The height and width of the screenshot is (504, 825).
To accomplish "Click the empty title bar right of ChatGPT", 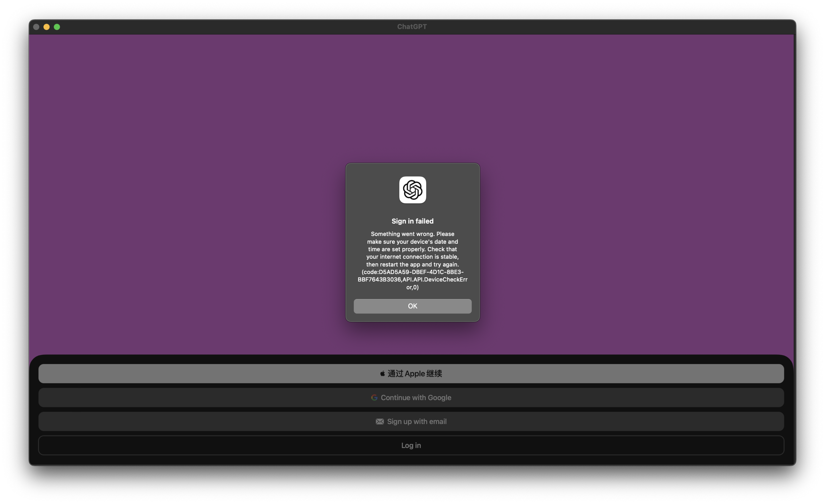I will click(x=603, y=27).
